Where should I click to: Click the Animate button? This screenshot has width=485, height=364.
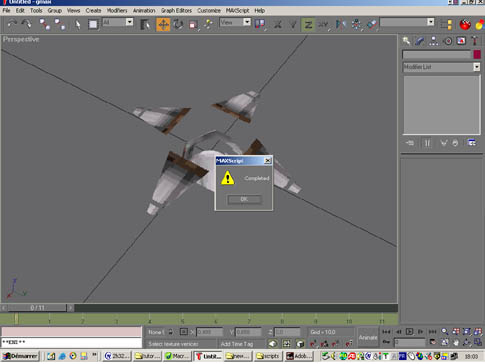click(x=368, y=337)
